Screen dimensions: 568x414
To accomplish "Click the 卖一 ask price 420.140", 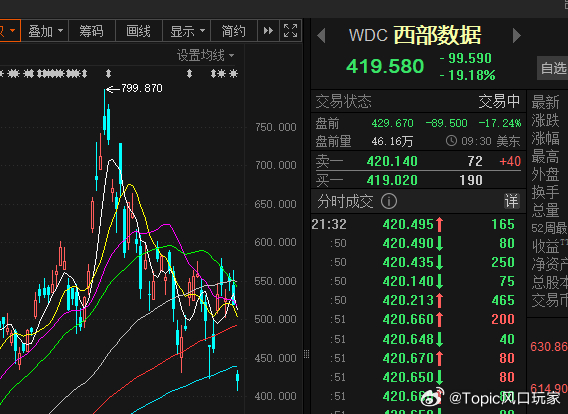I will point(392,161).
